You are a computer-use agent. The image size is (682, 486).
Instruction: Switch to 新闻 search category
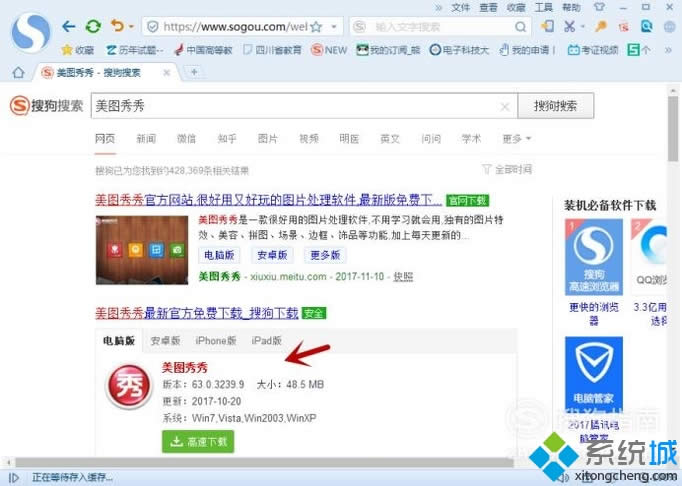pyautogui.click(x=146, y=139)
